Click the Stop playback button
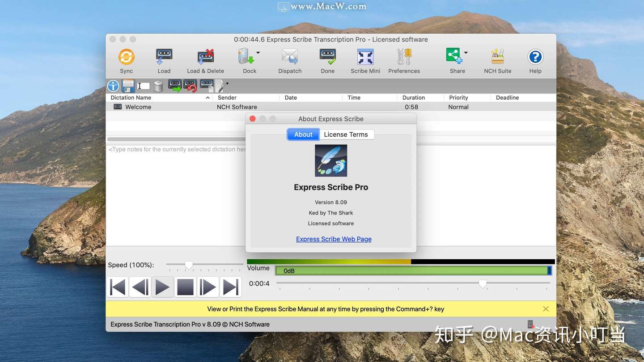Image resolution: width=644 pixels, height=362 pixels. point(185,287)
